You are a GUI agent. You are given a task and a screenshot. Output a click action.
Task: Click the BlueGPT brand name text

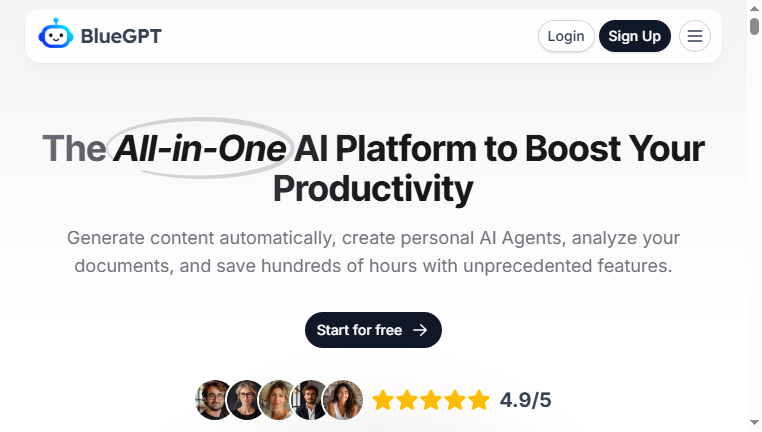pos(121,36)
